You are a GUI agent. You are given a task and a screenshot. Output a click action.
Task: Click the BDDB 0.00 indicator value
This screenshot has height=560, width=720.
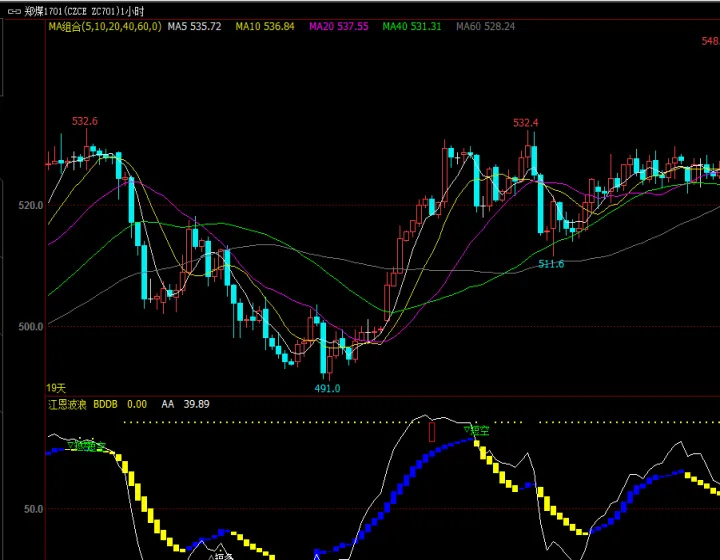click(x=120, y=404)
